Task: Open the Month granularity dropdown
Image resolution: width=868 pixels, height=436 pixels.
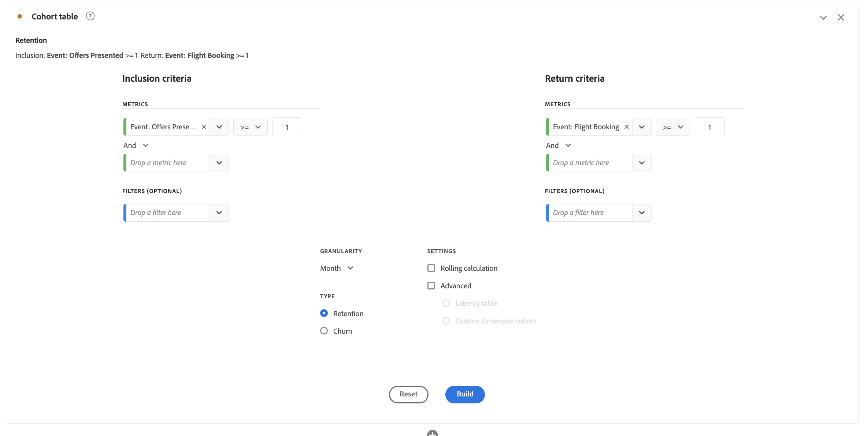Action: click(337, 268)
